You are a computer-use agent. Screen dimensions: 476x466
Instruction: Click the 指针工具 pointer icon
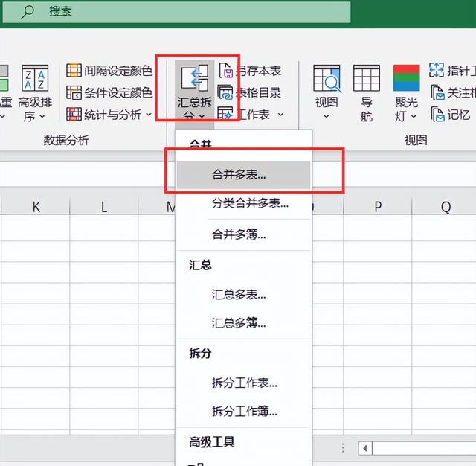pyautogui.click(x=437, y=70)
